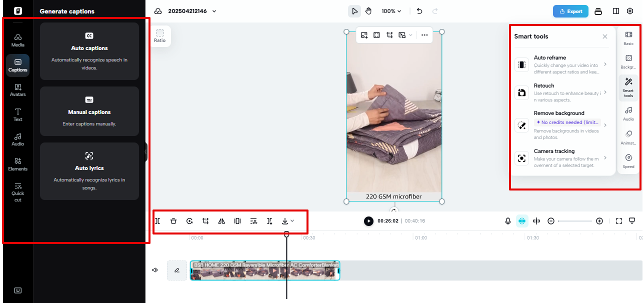Viewport: 644px width, 303px height.
Task: Delete the selected clip with trash icon
Action: 173,221
